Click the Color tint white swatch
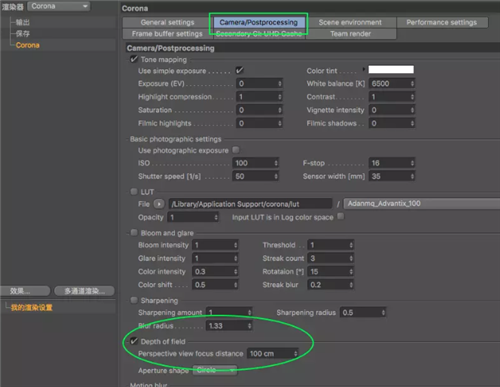This screenshot has width=500, height=387. 391,69
